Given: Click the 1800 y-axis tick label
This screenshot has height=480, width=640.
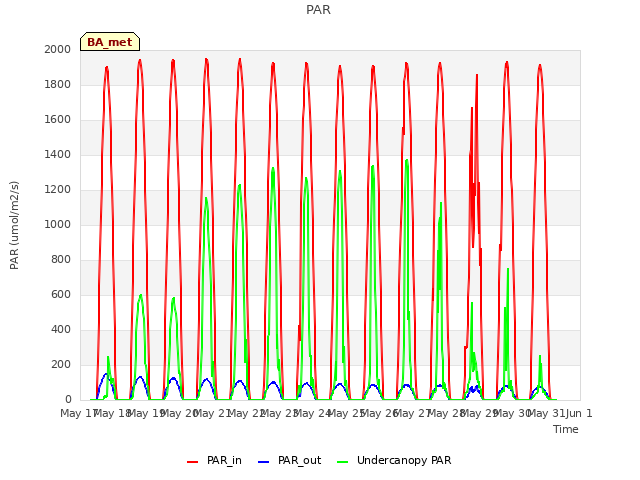Looking at the screenshot, I should 58,84.
